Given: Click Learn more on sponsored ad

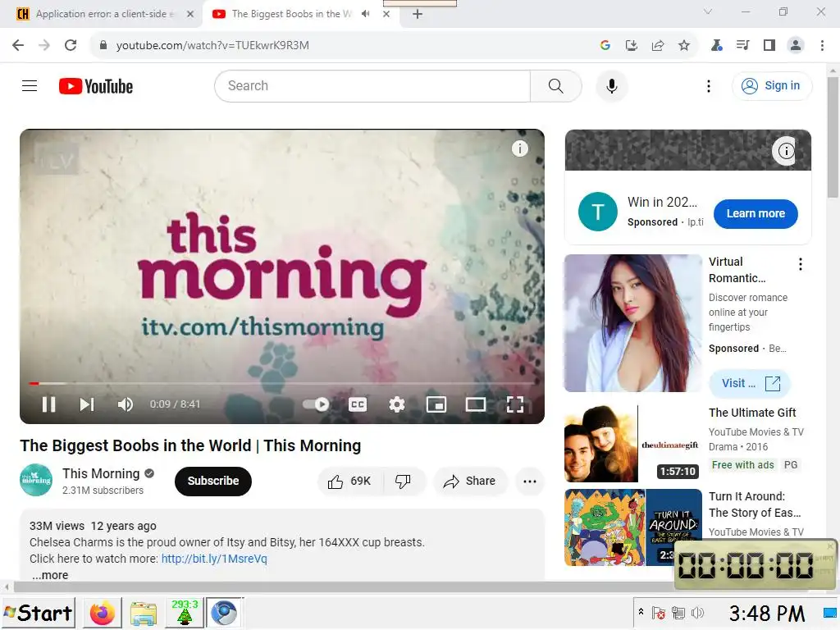Looking at the screenshot, I should pyautogui.click(x=756, y=213).
